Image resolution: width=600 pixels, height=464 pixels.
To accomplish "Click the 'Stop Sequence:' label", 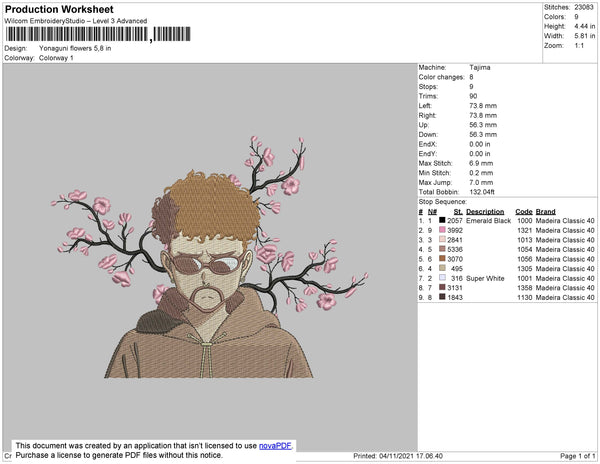I will point(443,202).
